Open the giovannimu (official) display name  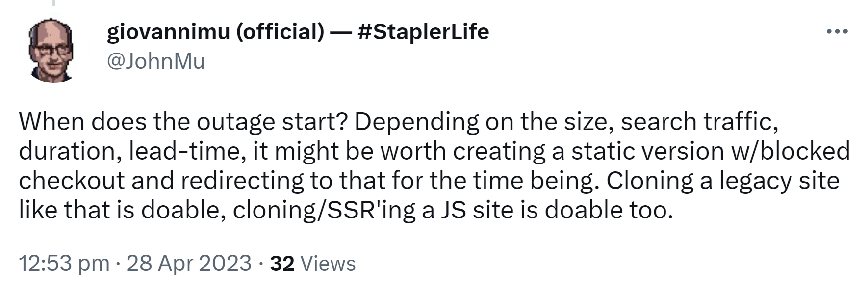[215, 32]
